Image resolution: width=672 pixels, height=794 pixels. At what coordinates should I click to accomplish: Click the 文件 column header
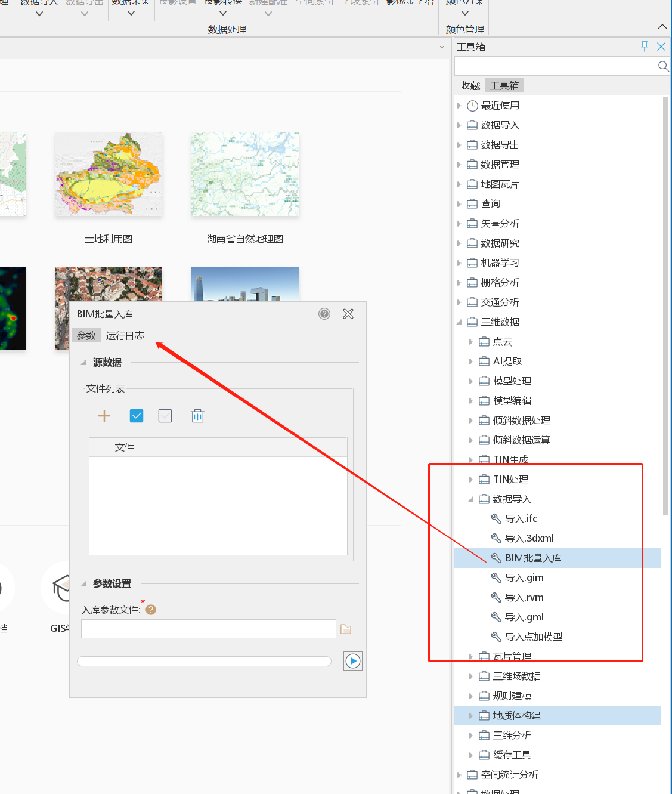(230, 447)
